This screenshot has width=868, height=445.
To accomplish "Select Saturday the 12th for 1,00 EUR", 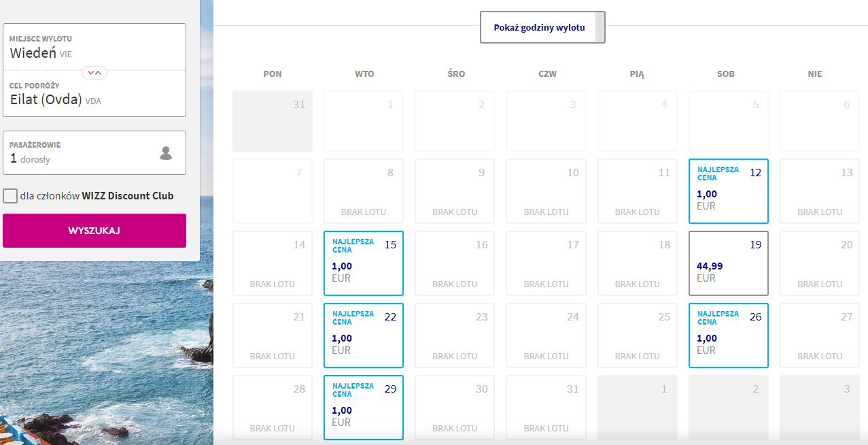I will tap(729, 191).
